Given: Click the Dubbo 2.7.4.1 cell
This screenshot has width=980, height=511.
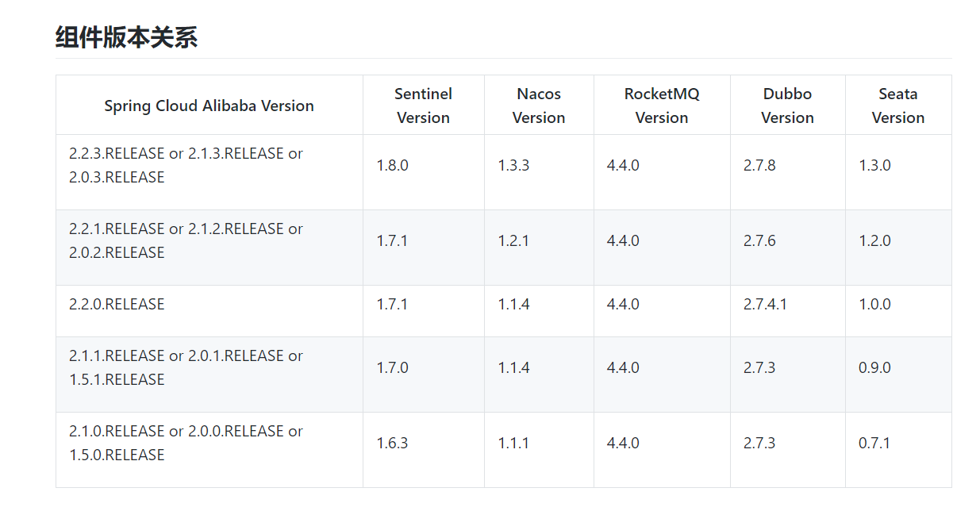Looking at the screenshot, I should tap(765, 304).
